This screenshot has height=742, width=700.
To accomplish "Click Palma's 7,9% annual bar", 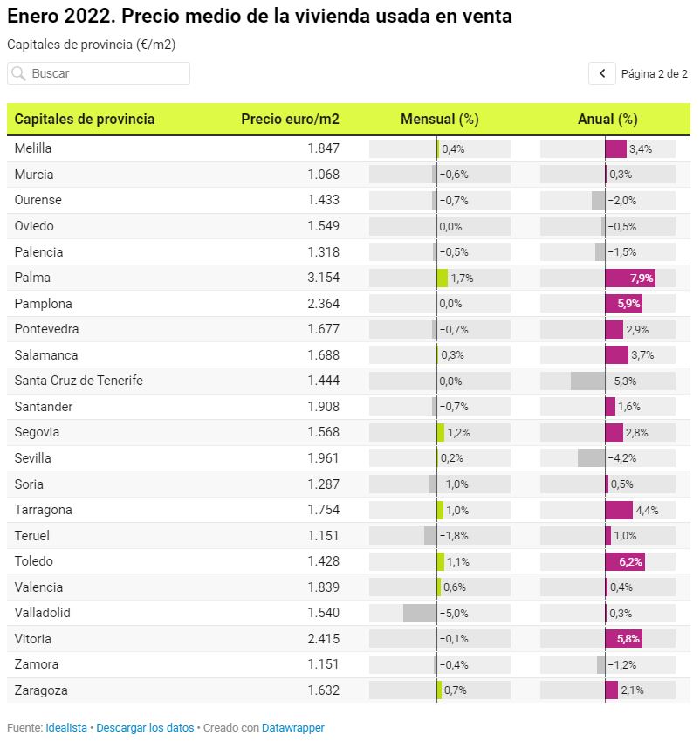I will (629, 278).
